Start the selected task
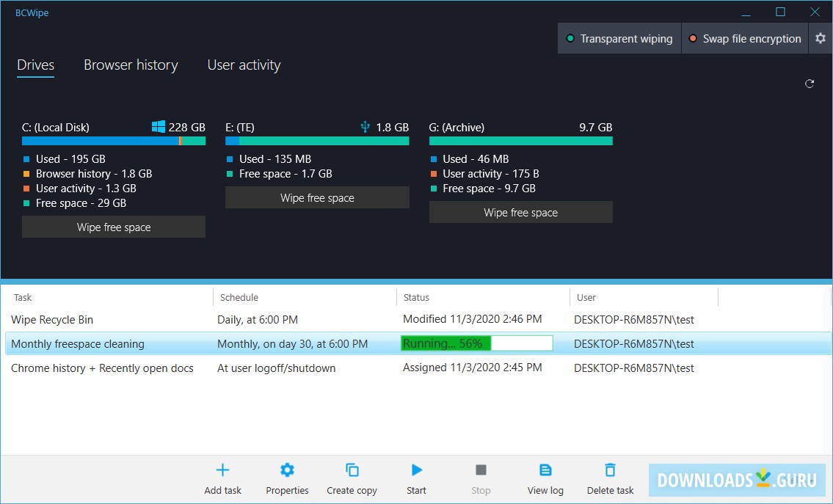 tap(417, 470)
